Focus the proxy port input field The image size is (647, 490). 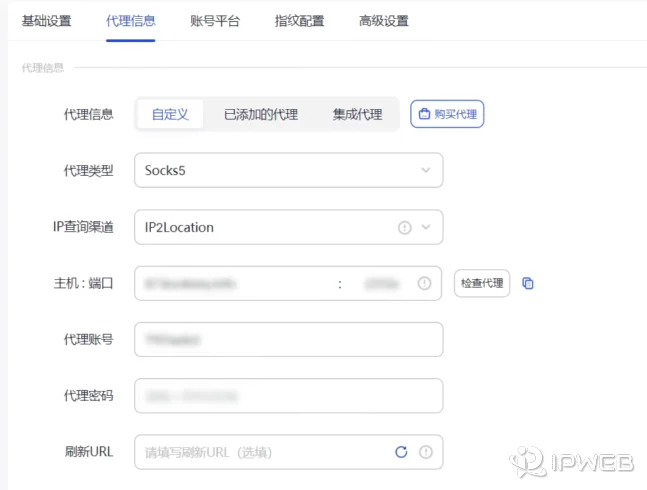point(381,283)
